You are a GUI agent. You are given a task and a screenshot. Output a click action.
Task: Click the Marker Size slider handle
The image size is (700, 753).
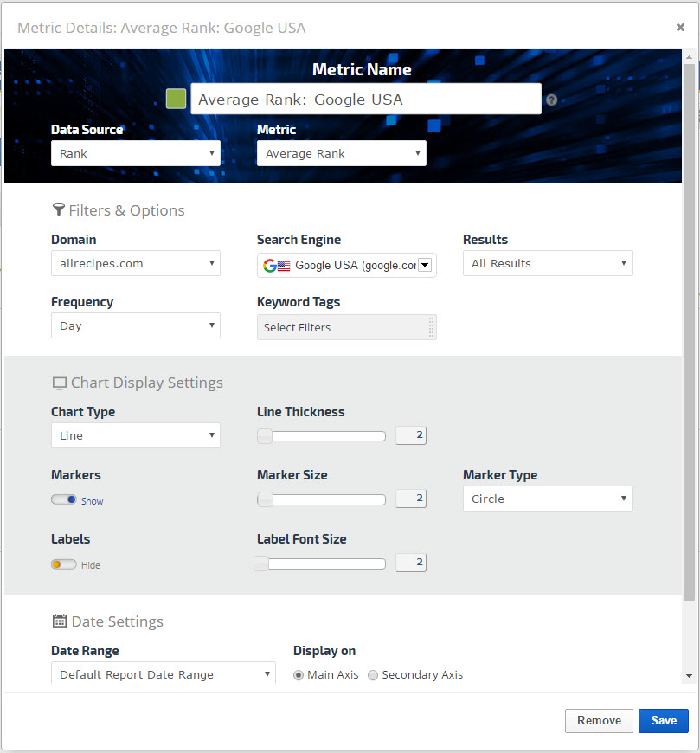(x=265, y=499)
